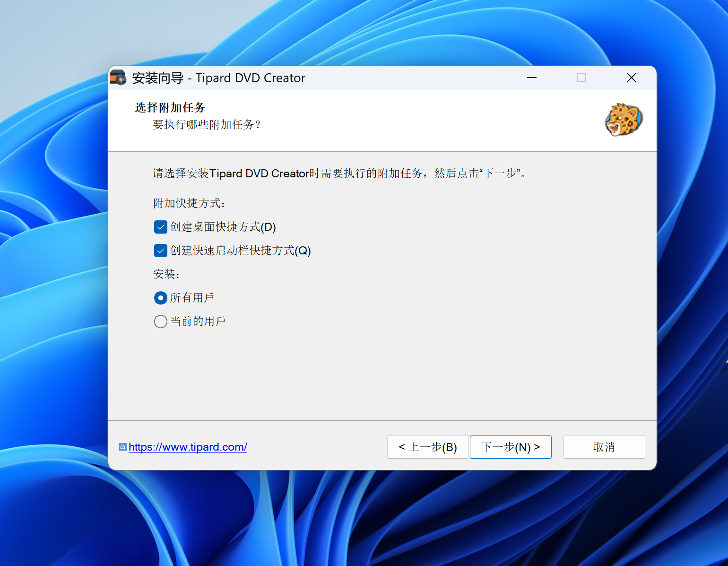Choose the 当前的用戶 radio option
Viewport: 728px width, 566px height.
pyautogui.click(x=161, y=322)
